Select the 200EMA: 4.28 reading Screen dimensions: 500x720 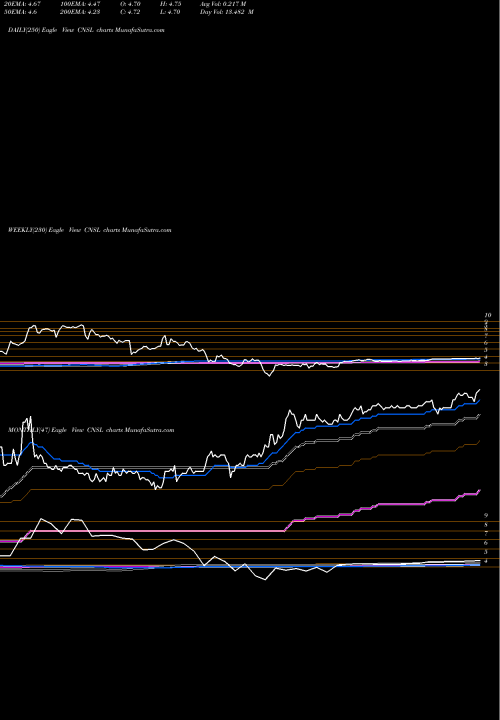tap(80, 12)
